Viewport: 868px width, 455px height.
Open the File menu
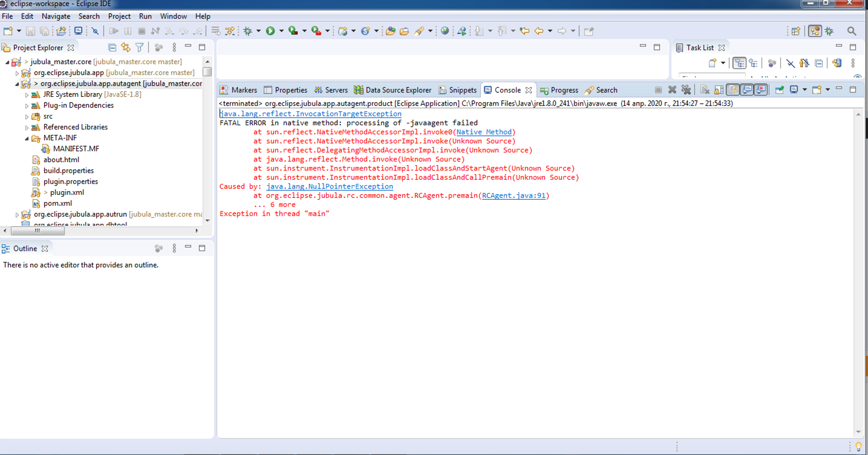pyautogui.click(x=7, y=16)
